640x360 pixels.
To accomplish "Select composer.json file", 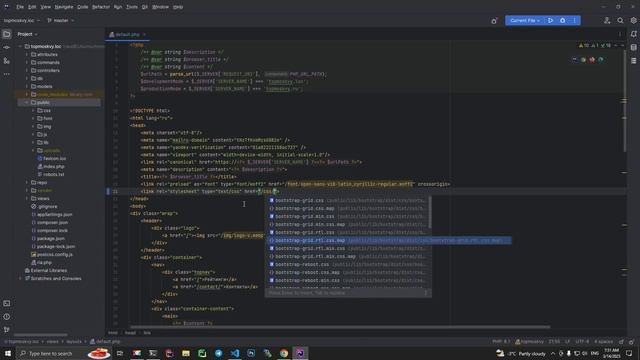I will [x=52, y=222].
